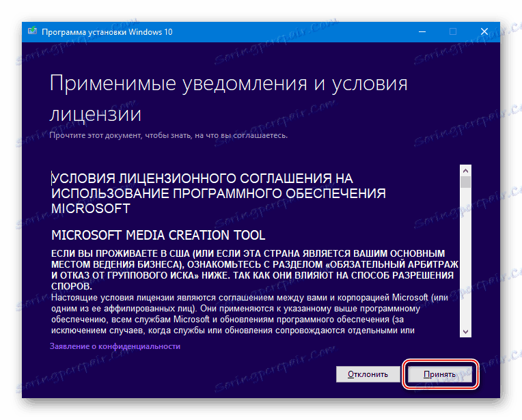The height and width of the screenshot is (420, 522).
Task: Click the bold paragraph ЕСЛИ ВЫ ПРОЖИВАЕТЕ В США
Action: tap(255, 270)
